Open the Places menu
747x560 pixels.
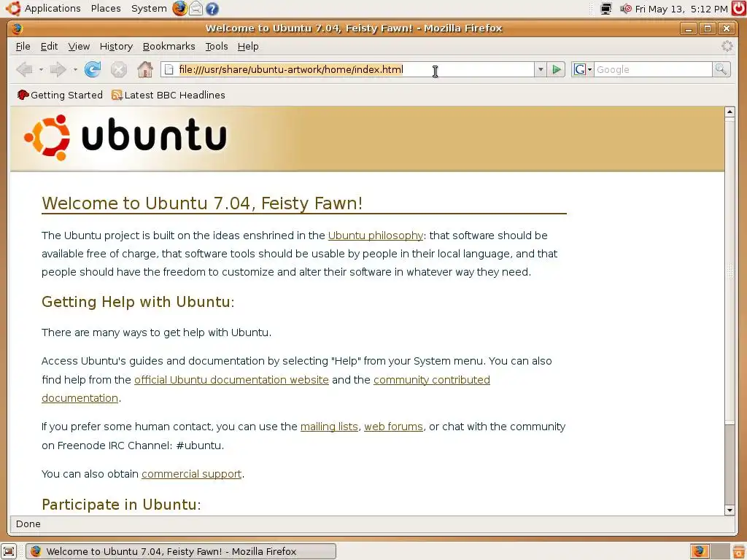106,9
